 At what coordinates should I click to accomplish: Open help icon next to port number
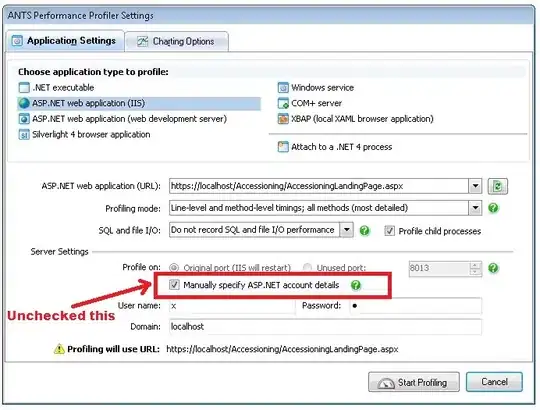tap(493, 268)
